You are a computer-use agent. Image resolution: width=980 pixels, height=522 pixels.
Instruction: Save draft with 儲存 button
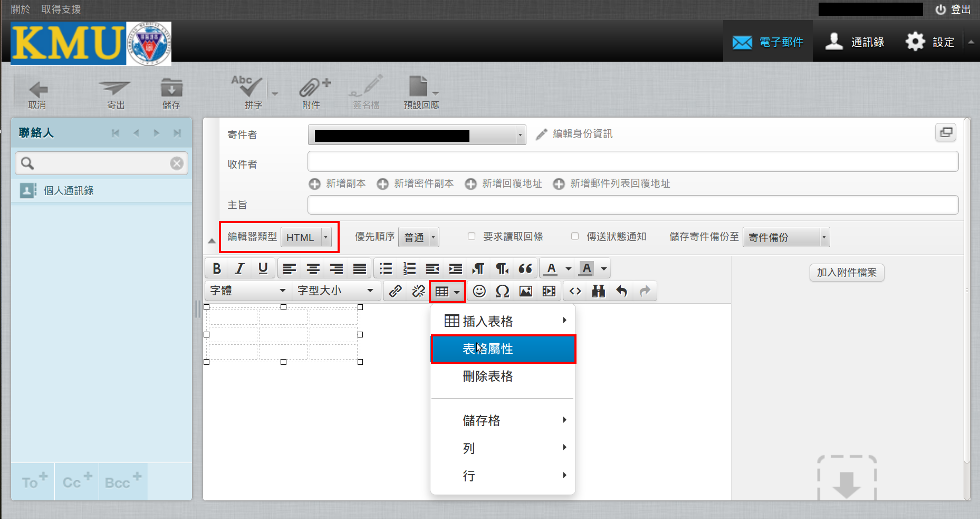(x=171, y=95)
